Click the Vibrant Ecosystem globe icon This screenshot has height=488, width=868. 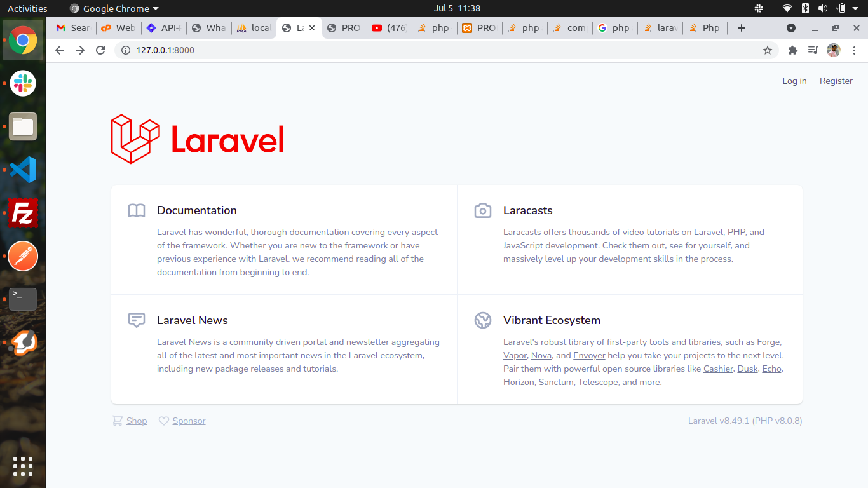[x=483, y=320]
